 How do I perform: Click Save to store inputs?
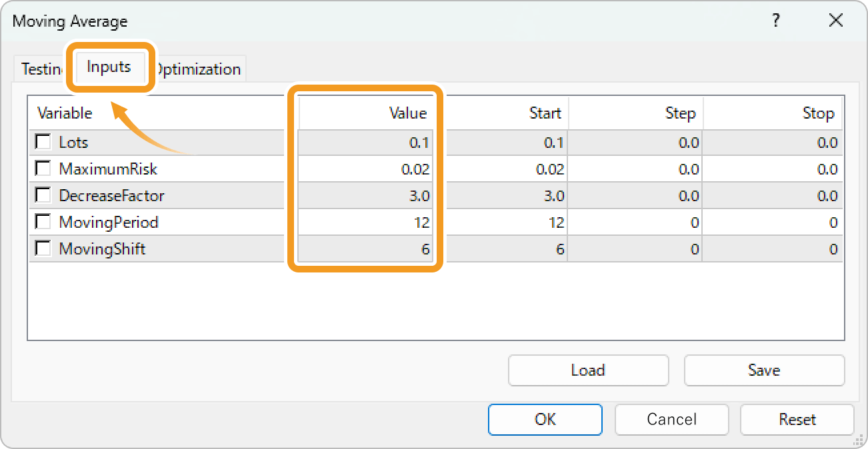(x=764, y=370)
